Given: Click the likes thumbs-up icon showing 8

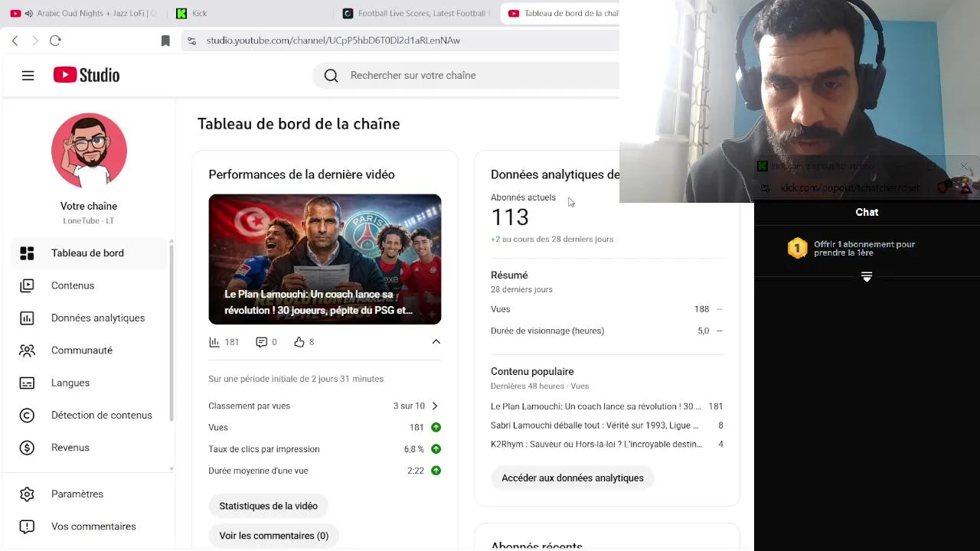Looking at the screenshot, I should [299, 342].
